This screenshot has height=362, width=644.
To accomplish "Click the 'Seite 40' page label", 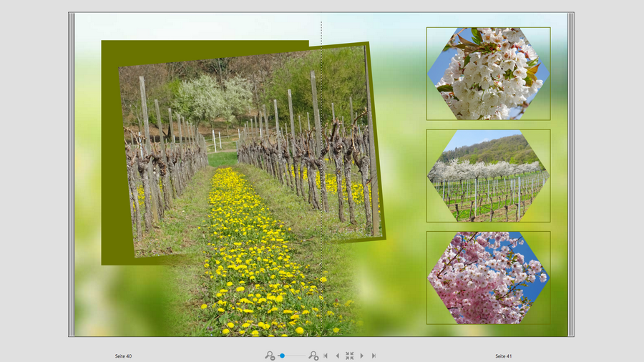I will pyautogui.click(x=123, y=356).
